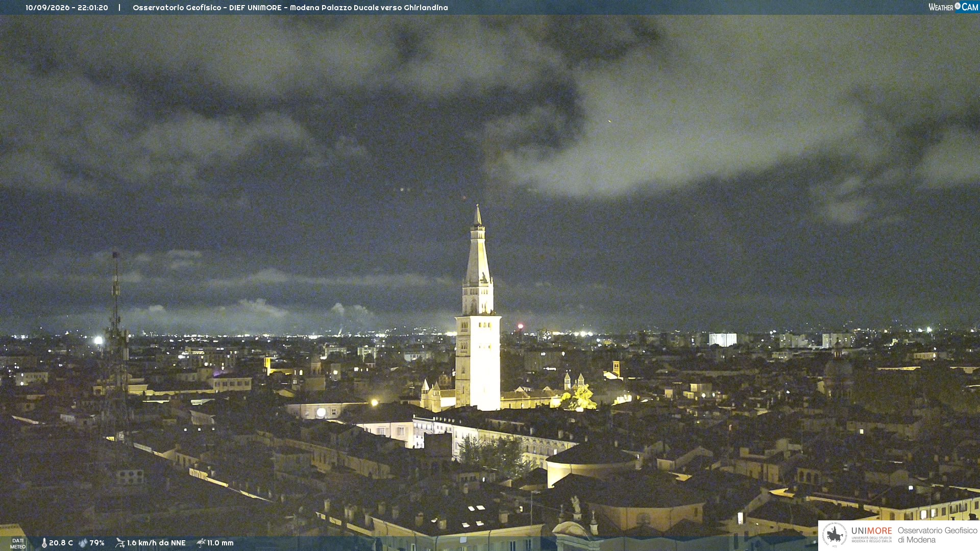Click the 20.8 C temperature reading
Image resolution: width=980 pixels, height=551 pixels.
point(61,543)
